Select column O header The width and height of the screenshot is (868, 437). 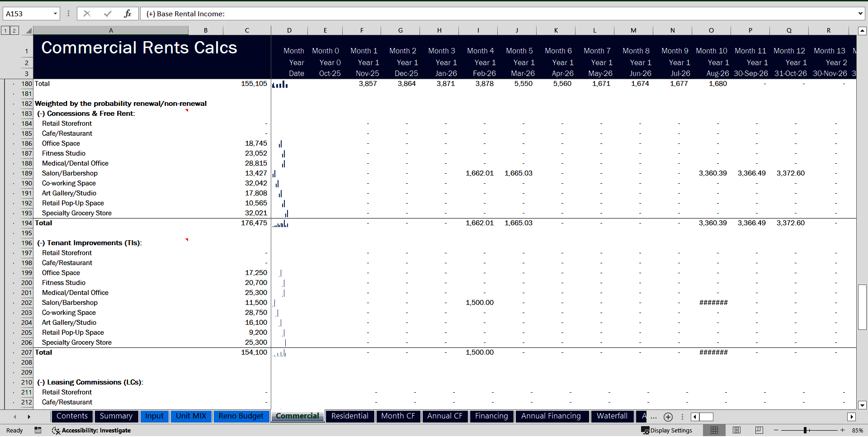711,30
